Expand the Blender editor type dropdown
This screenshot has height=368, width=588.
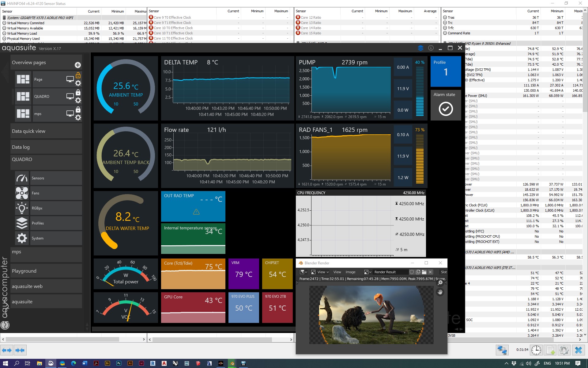303,272
